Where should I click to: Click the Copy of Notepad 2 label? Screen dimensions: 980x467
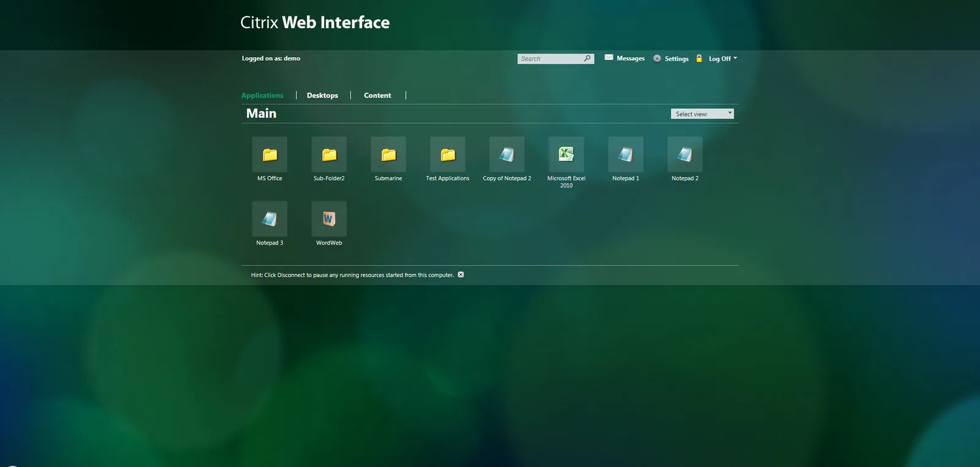pos(507,178)
